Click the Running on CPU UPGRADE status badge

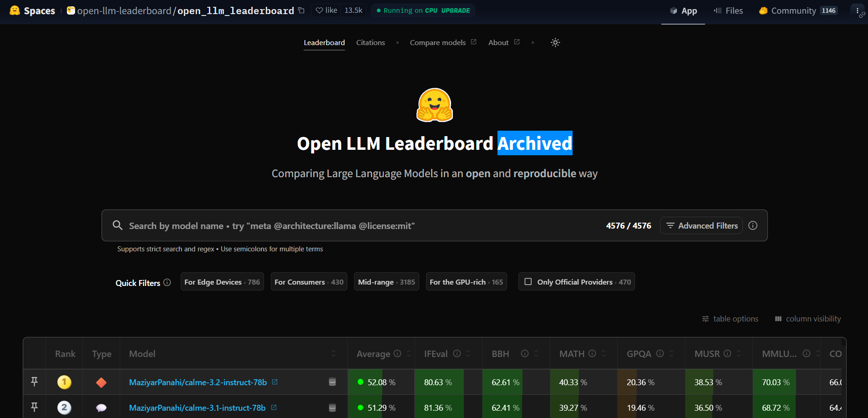pyautogui.click(x=423, y=10)
